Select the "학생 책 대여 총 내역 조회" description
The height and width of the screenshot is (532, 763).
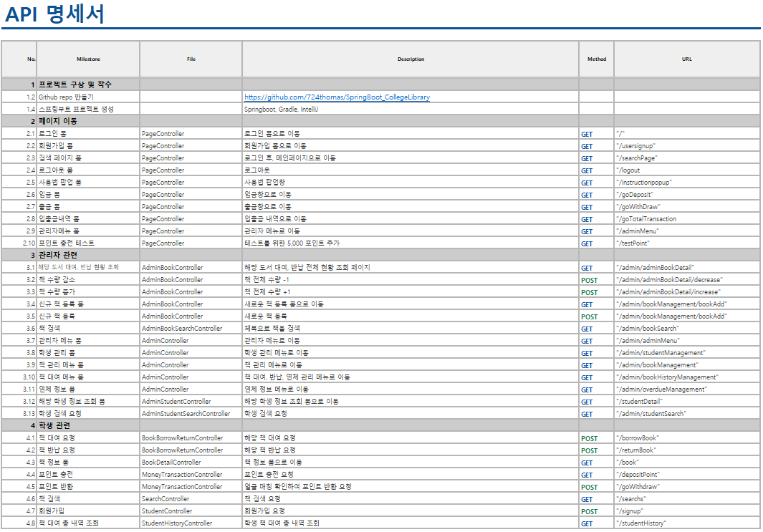tap(411, 523)
